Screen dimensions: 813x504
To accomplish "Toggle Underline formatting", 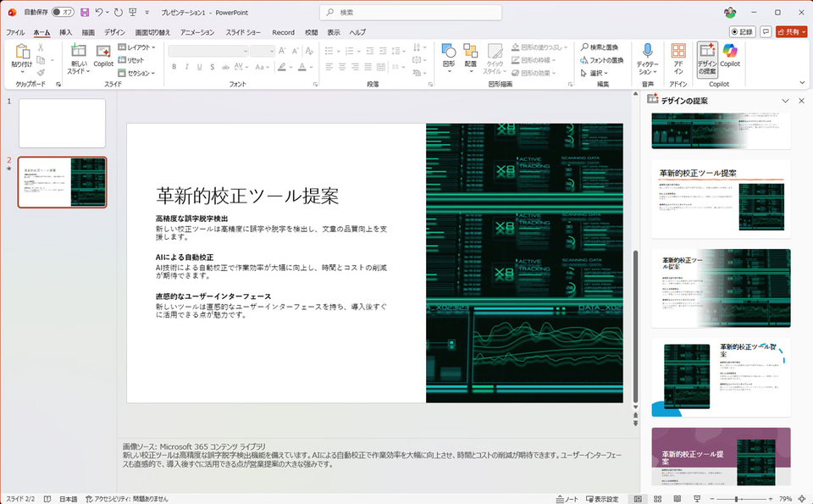I will pos(200,67).
